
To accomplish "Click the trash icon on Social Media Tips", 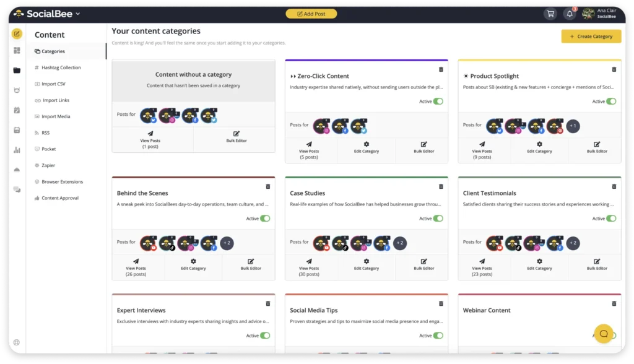I will point(441,303).
